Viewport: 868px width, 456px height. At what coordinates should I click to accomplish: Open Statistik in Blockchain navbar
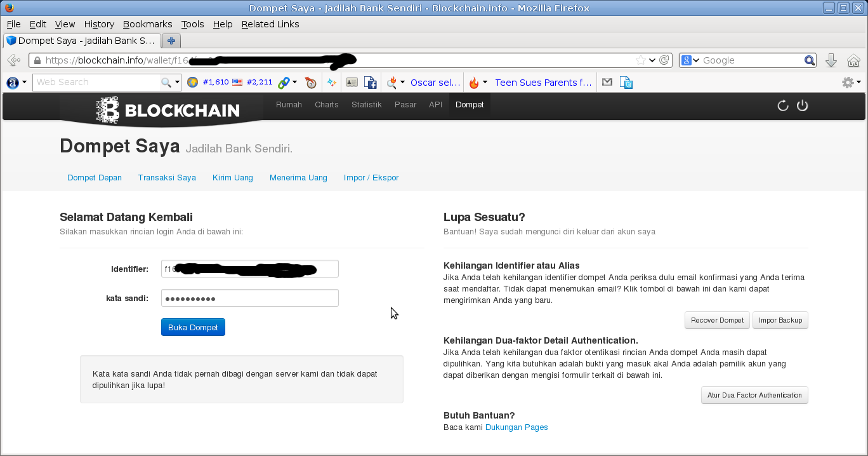pyautogui.click(x=367, y=105)
